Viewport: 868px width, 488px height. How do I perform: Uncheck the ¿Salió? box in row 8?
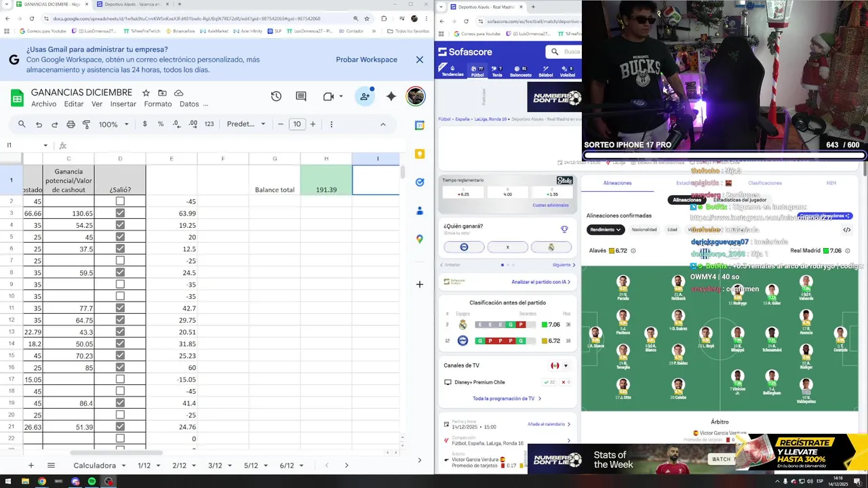pyautogui.click(x=120, y=272)
